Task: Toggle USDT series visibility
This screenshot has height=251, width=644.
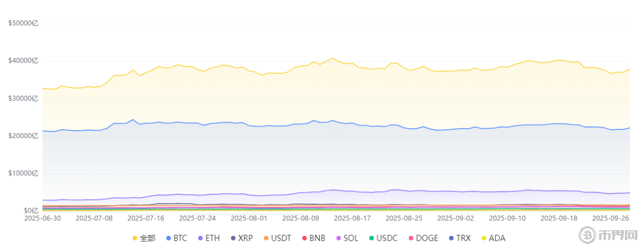Action: click(277, 238)
